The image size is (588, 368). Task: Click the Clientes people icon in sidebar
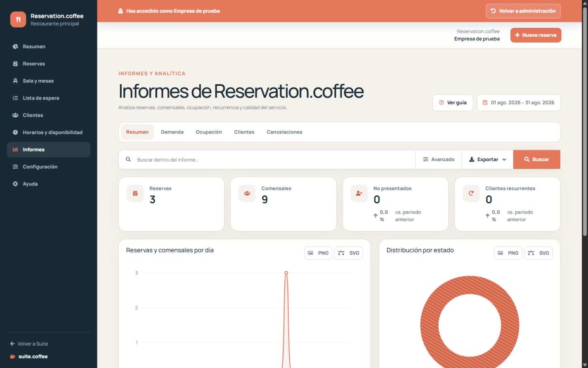pos(15,115)
